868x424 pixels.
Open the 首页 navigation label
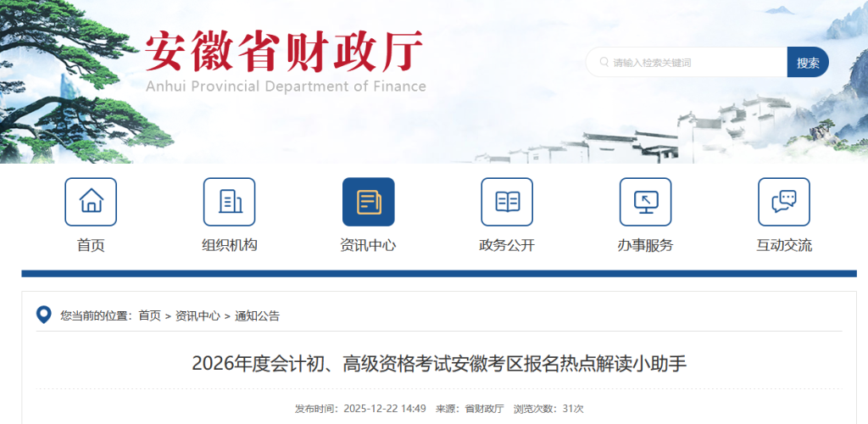point(91,246)
